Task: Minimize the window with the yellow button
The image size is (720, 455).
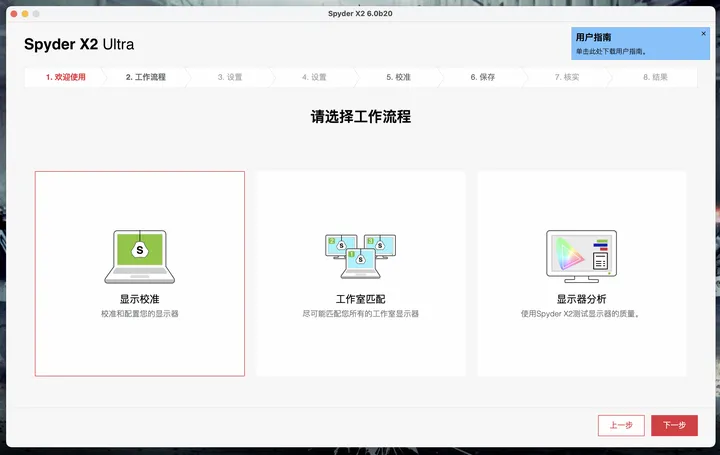Action: pos(25,14)
